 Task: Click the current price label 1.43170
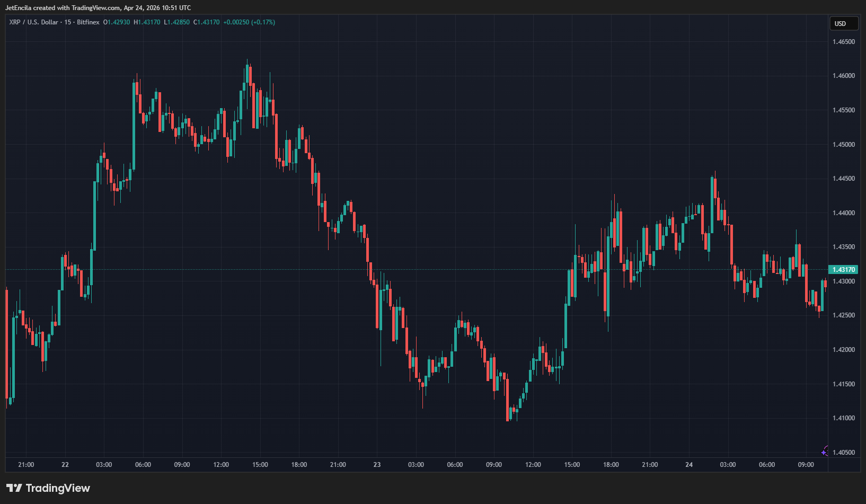pos(843,270)
